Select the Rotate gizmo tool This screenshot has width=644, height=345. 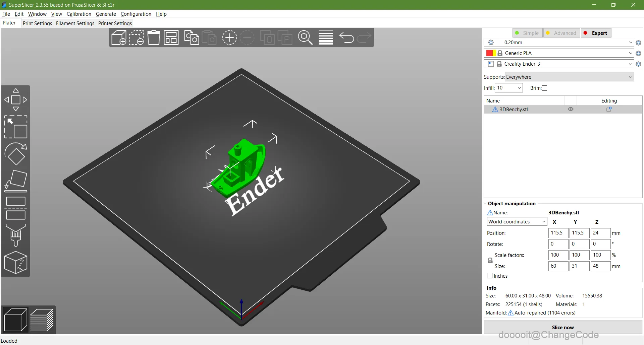tap(16, 154)
